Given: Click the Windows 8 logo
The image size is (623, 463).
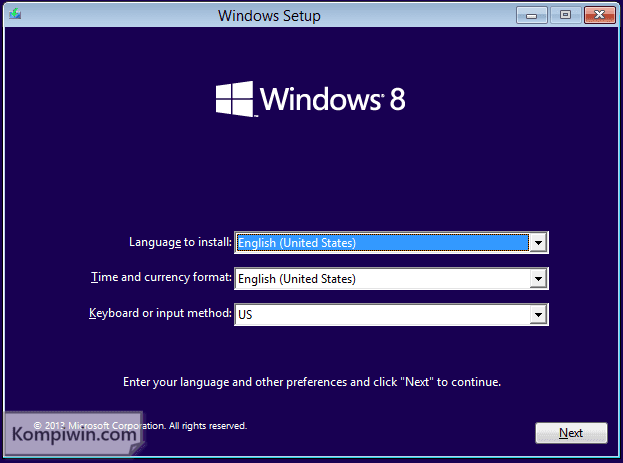Looking at the screenshot, I should (311, 99).
